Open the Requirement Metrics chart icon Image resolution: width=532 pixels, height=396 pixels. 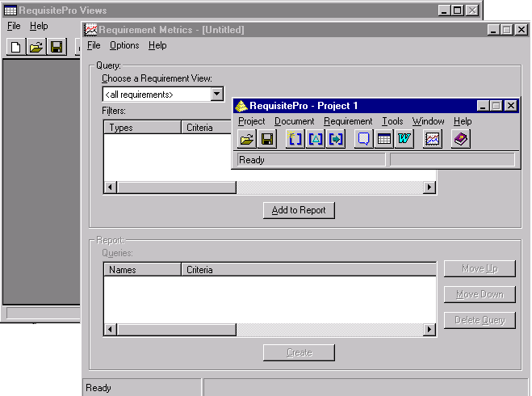coord(432,139)
